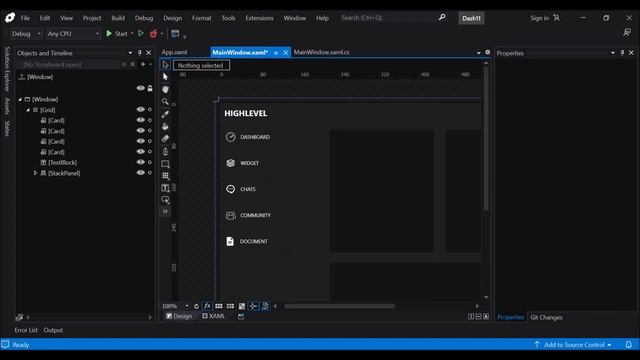The height and width of the screenshot is (360, 640).
Task: Open the feedback icon below window controls
Action: coord(627,32)
